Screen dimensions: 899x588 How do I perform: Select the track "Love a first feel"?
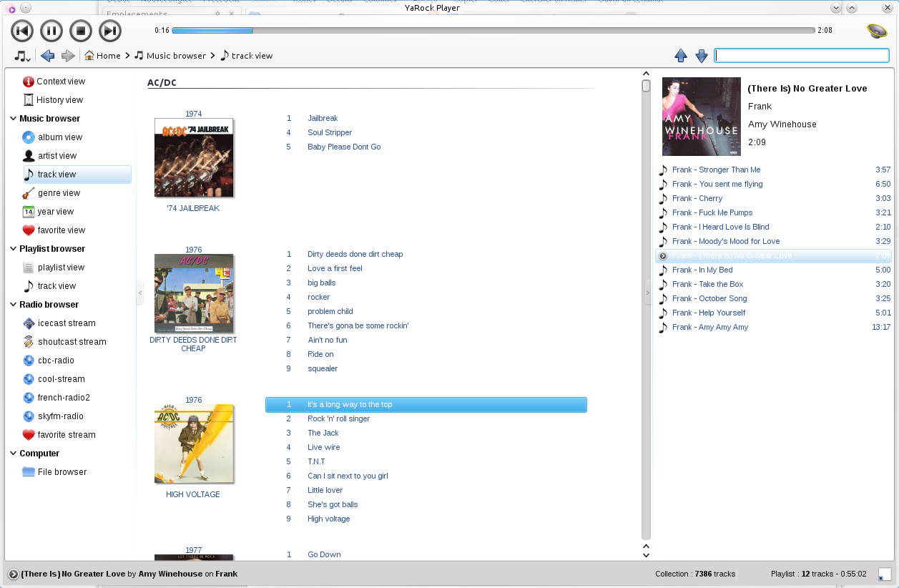(335, 268)
